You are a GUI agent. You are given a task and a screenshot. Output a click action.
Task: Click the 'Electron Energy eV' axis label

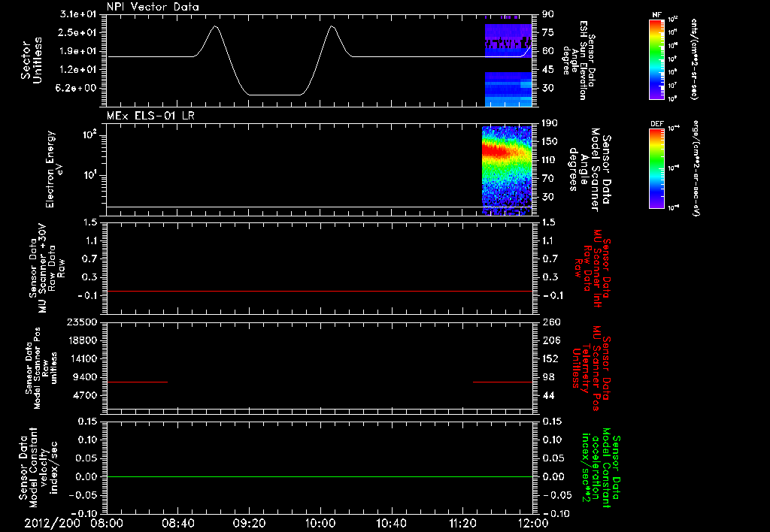pos(54,169)
